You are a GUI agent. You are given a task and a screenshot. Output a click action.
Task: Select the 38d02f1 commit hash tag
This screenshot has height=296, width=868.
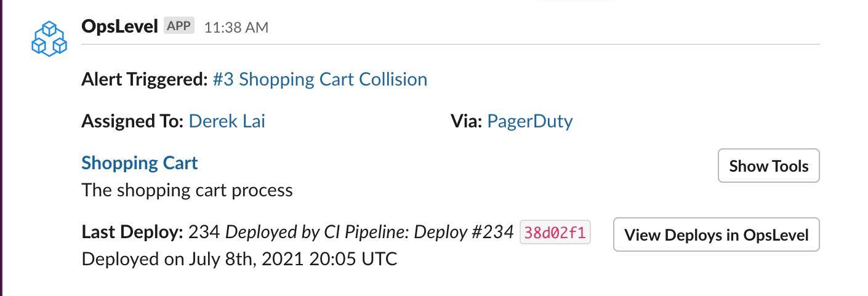click(x=555, y=233)
